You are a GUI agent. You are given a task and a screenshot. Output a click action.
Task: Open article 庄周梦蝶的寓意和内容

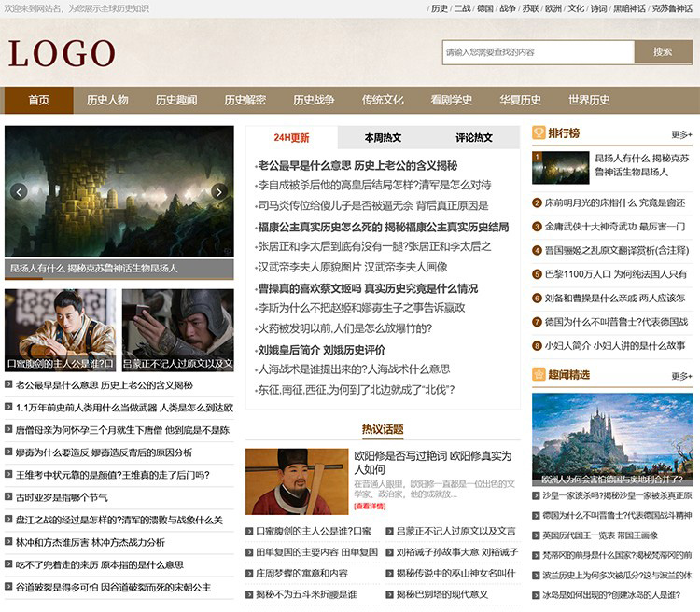coord(301,573)
